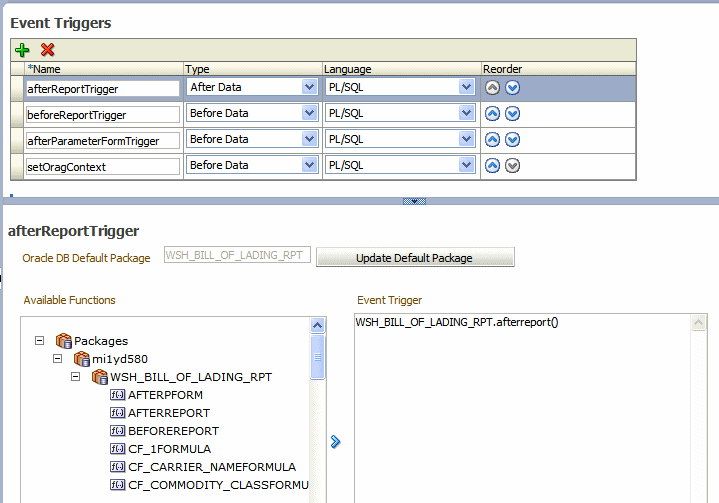The width and height of the screenshot is (719, 503).
Task: Open Type dropdown for afterParameterFormTrigger
Action: (310, 139)
